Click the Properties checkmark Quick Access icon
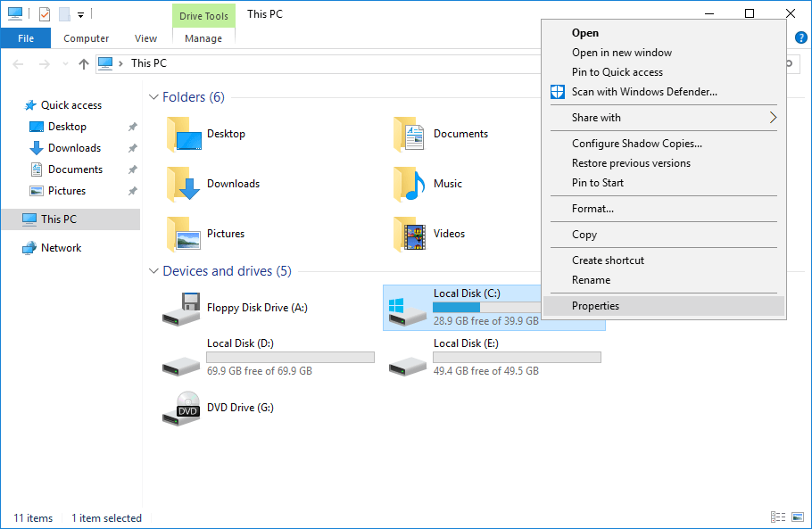812x529 pixels. 44,13
